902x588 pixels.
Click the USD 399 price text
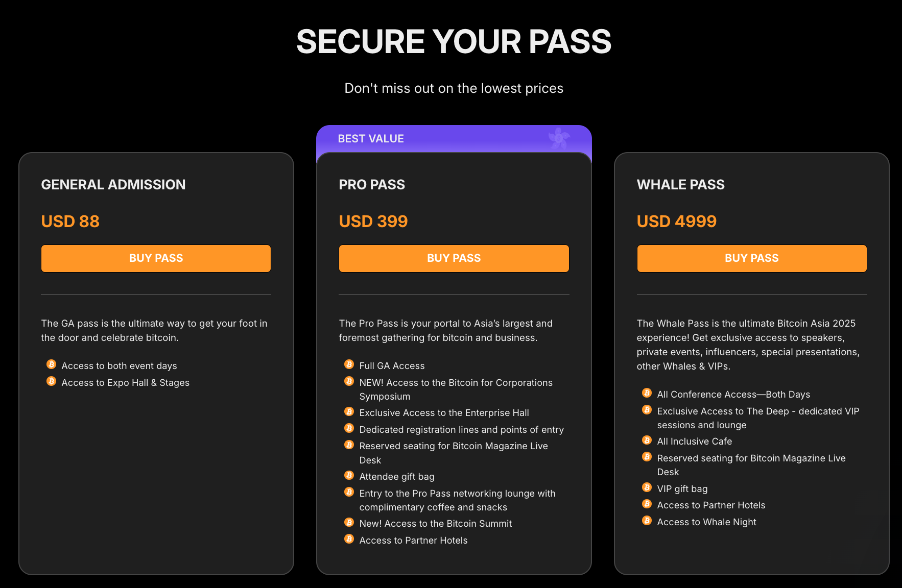click(x=373, y=222)
